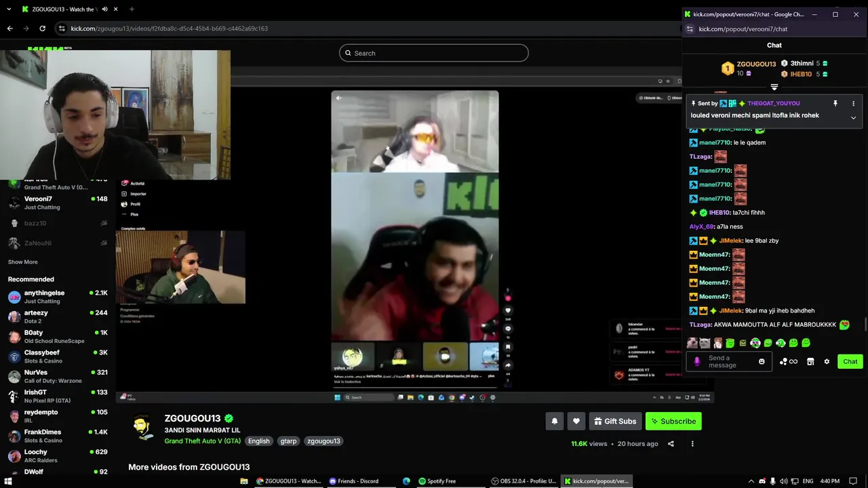The height and width of the screenshot is (488, 868).
Task: Unpin the pinned chat message
Action: pos(835,104)
